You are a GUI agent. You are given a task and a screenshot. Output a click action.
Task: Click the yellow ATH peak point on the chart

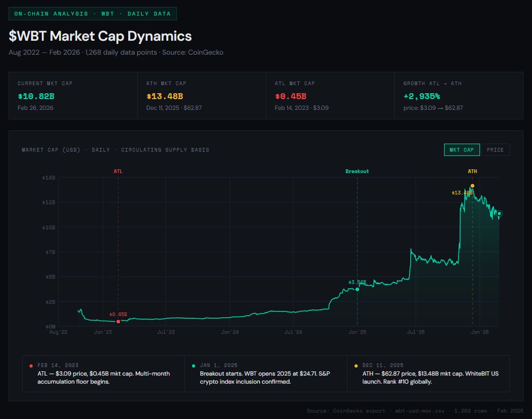[x=472, y=186]
